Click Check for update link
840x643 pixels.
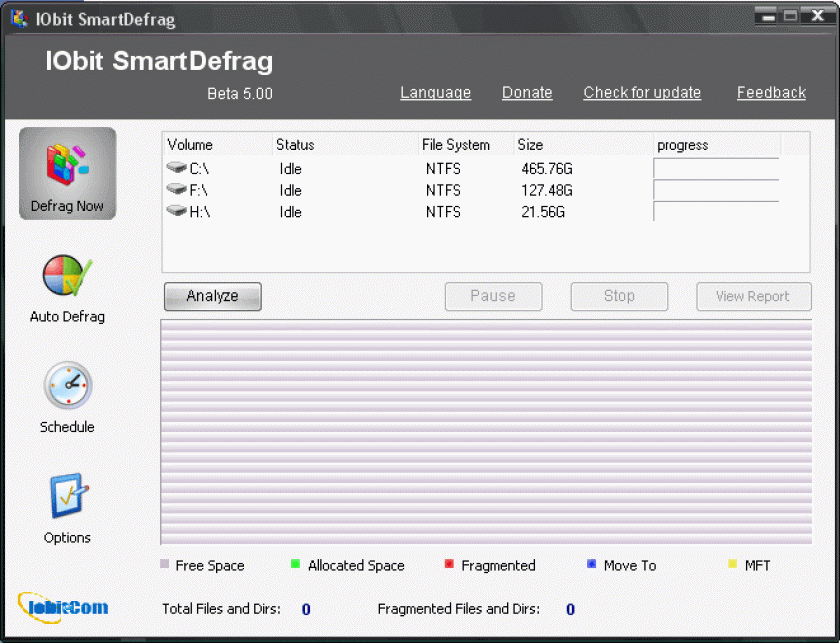click(x=642, y=93)
